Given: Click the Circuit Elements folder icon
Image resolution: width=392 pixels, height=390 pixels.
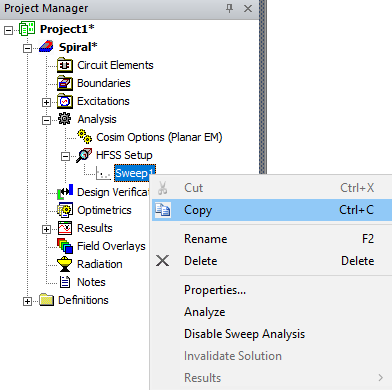Looking at the screenshot, I should point(65,65).
